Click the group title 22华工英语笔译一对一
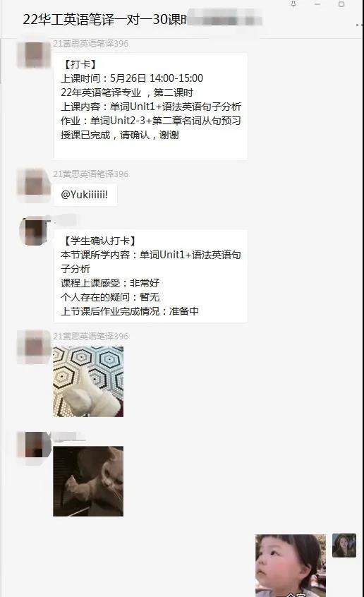This screenshot has height=597, width=364. [104, 20]
